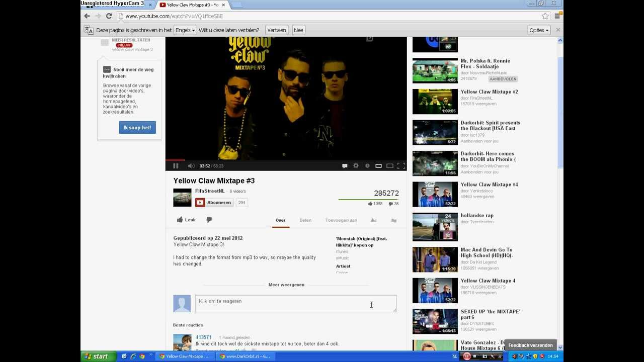Pause the Yellow Claw Mixtape video
The width and height of the screenshot is (644, 362).
[176, 166]
